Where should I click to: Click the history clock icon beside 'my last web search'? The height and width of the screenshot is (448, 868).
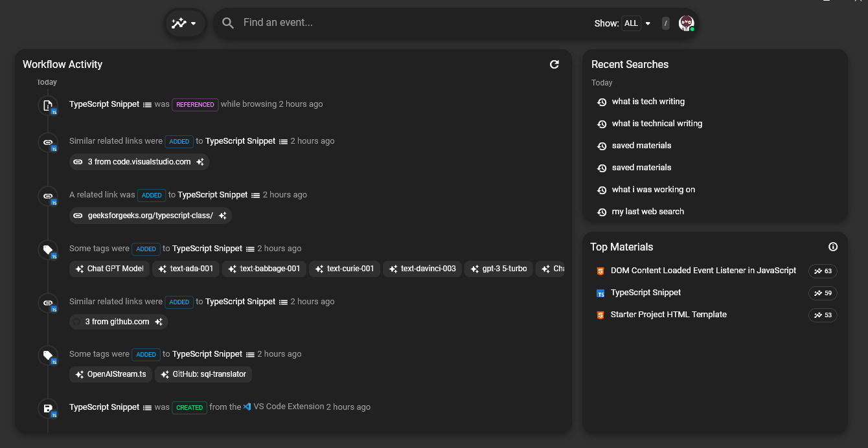(x=601, y=212)
